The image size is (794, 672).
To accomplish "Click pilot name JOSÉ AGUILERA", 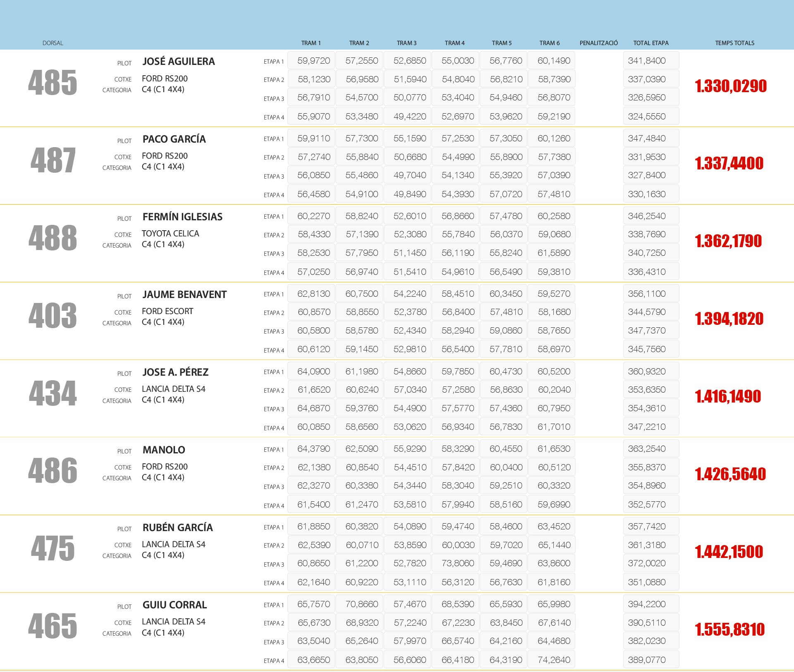I will [179, 62].
